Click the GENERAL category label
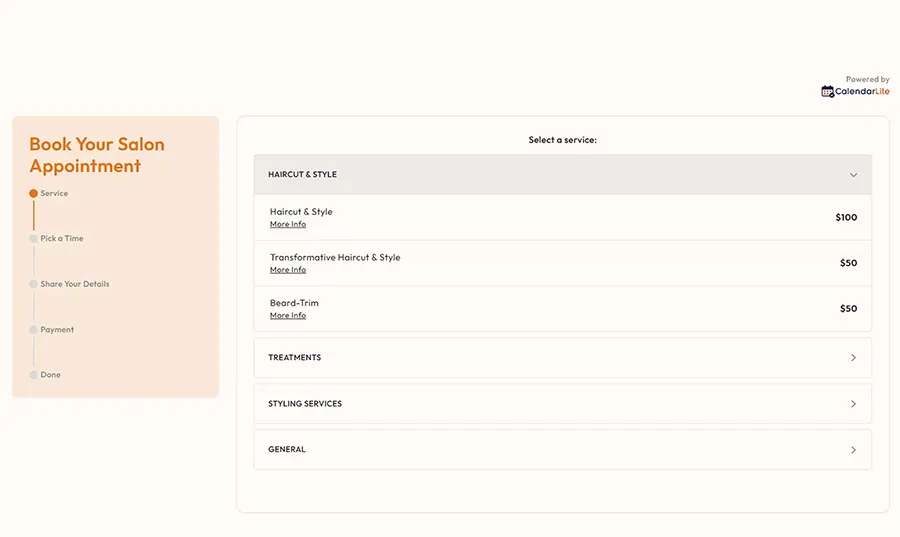Image resolution: width=900 pixels, height=537 pixels. point(286,450)
